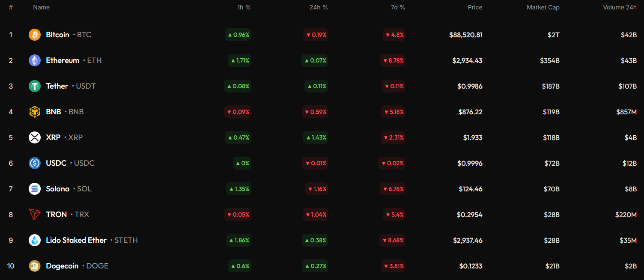Click the XRP logo icon
The height and width of the screenshot is (280, 644).
35,137
